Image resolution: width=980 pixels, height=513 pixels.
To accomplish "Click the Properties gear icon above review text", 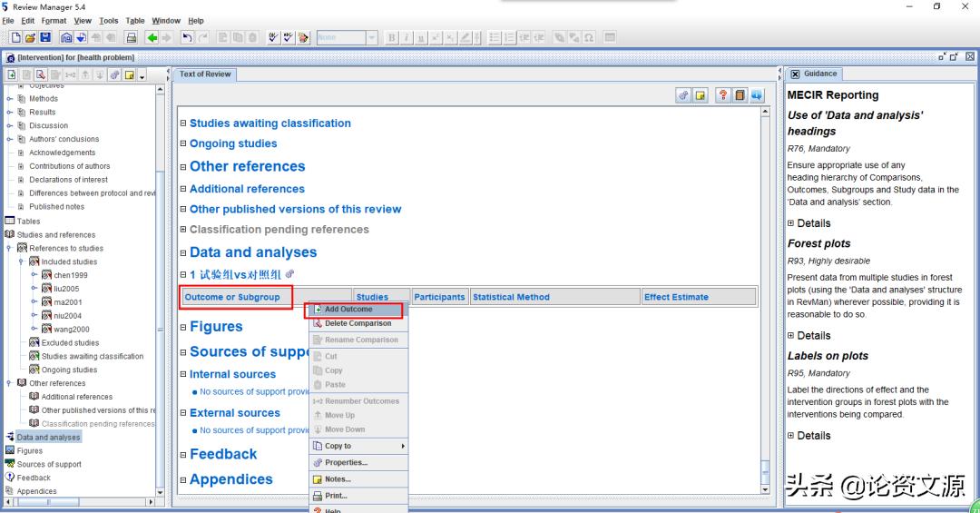I will pyautogui.click(x=685, y=95).
